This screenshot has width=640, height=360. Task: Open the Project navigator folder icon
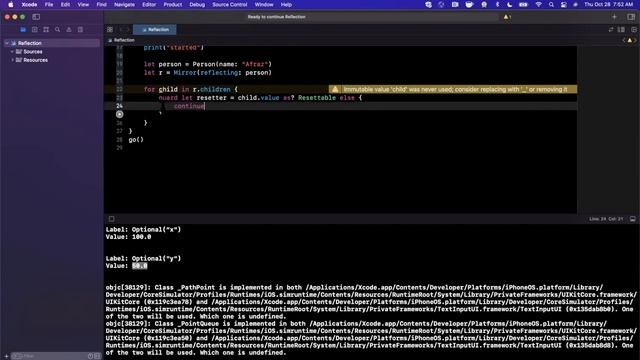coord(23,29)
